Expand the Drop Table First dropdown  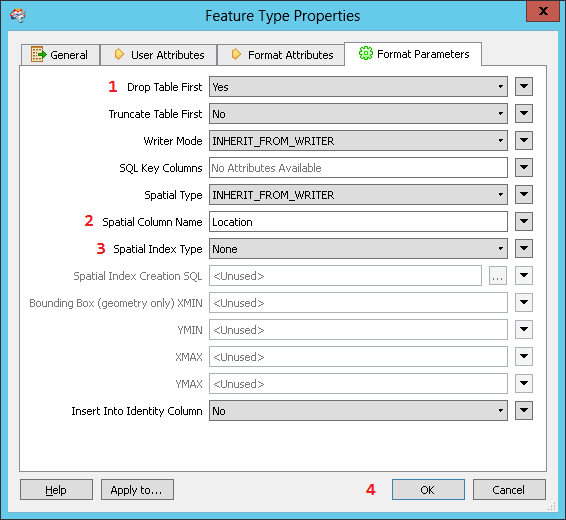pyautogui.click(x=358, y=87)
